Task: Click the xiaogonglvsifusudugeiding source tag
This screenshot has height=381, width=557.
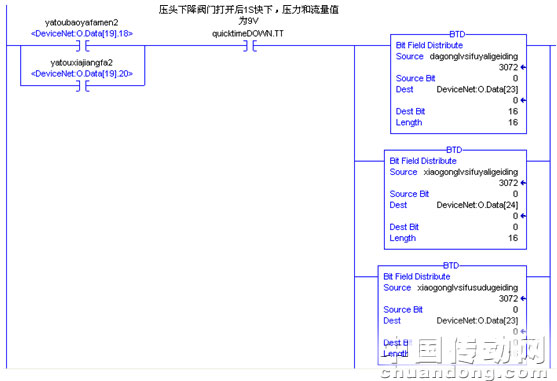Action: [x=467, y=288]
